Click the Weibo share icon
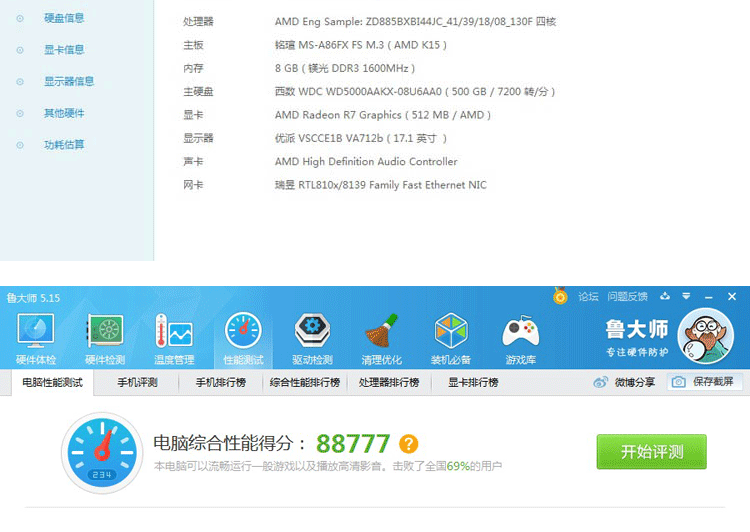 click(x=601, y=382)
